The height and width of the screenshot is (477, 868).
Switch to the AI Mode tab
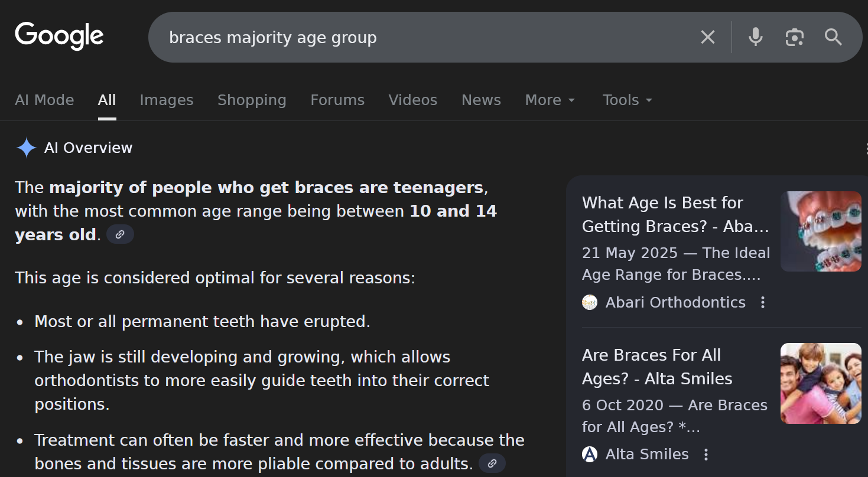pos(44,100)
